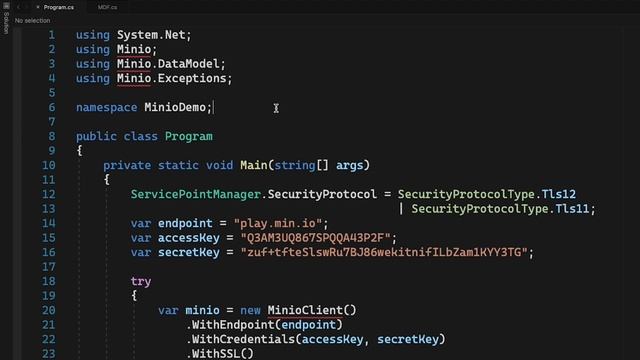Screen dimensions: 640x360
Task: Click the 'namespace' keyword on line 6
Action: (107, 107)
